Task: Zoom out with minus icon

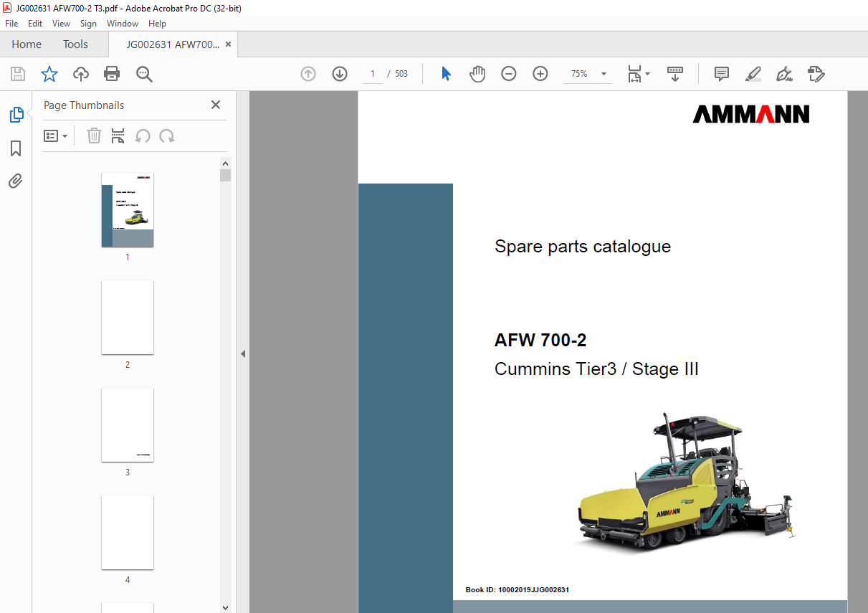Action: coord(509,74)
